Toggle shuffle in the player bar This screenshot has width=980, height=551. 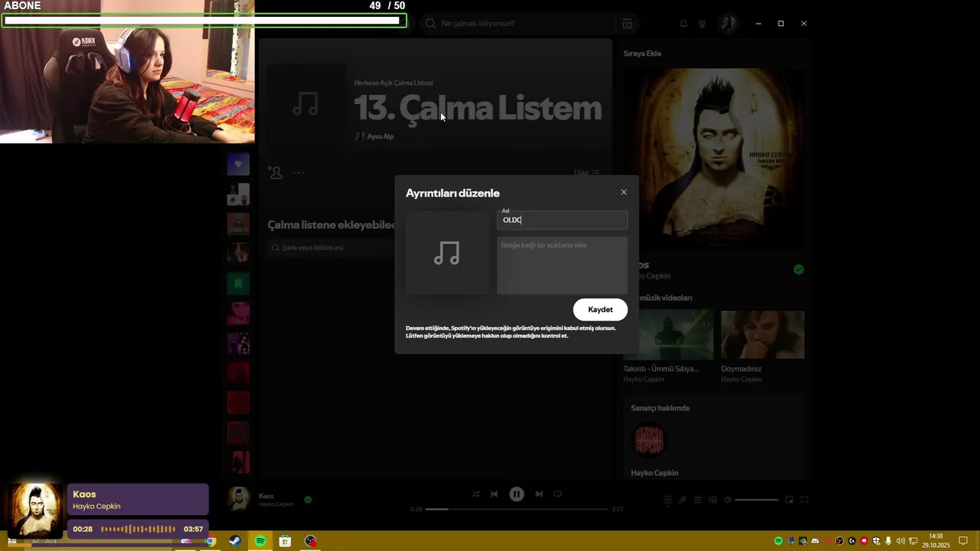(475, 494)
